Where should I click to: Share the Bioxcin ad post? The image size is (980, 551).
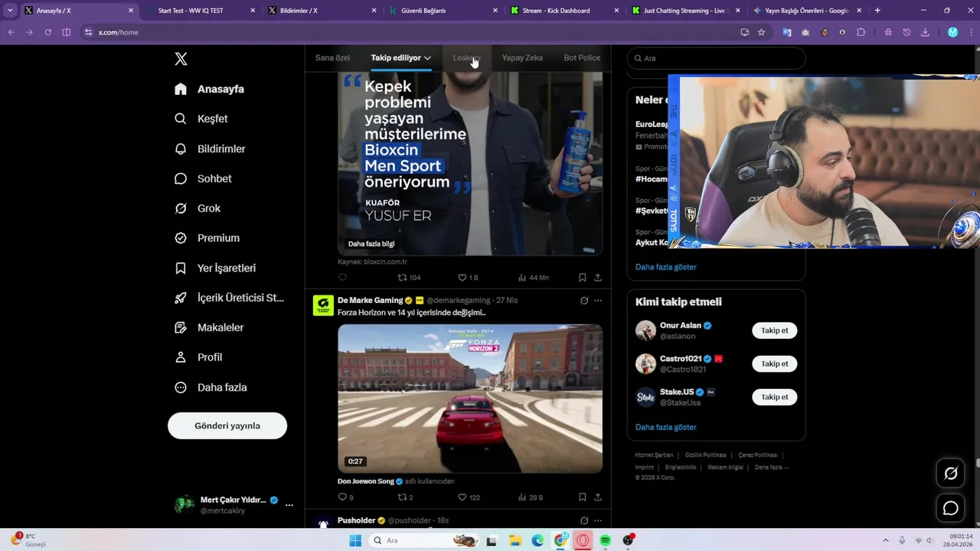[x=598, y=277]
